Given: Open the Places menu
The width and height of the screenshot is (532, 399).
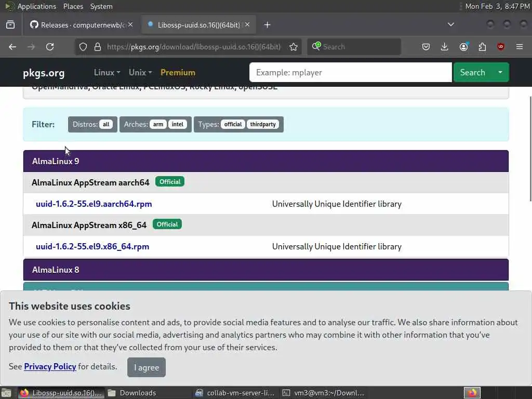Looking at the screenshot, I should click(73, 6).
